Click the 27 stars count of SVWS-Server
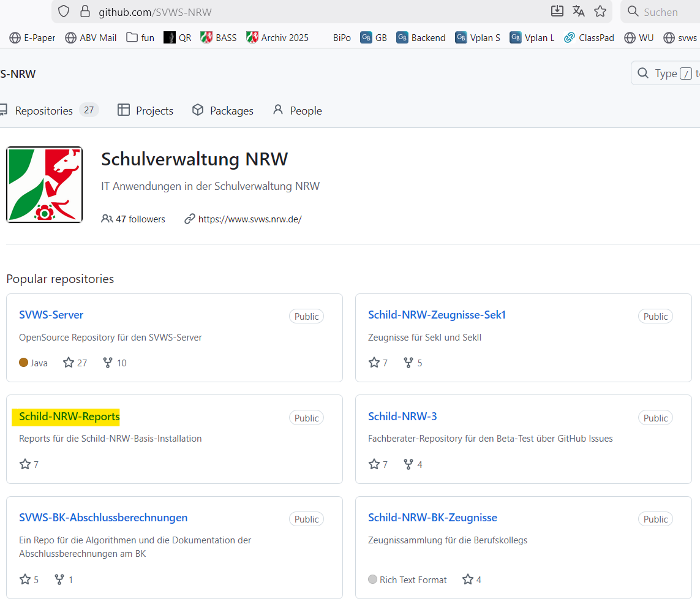Viewport: 700px width, 604px height. point(75,363)
